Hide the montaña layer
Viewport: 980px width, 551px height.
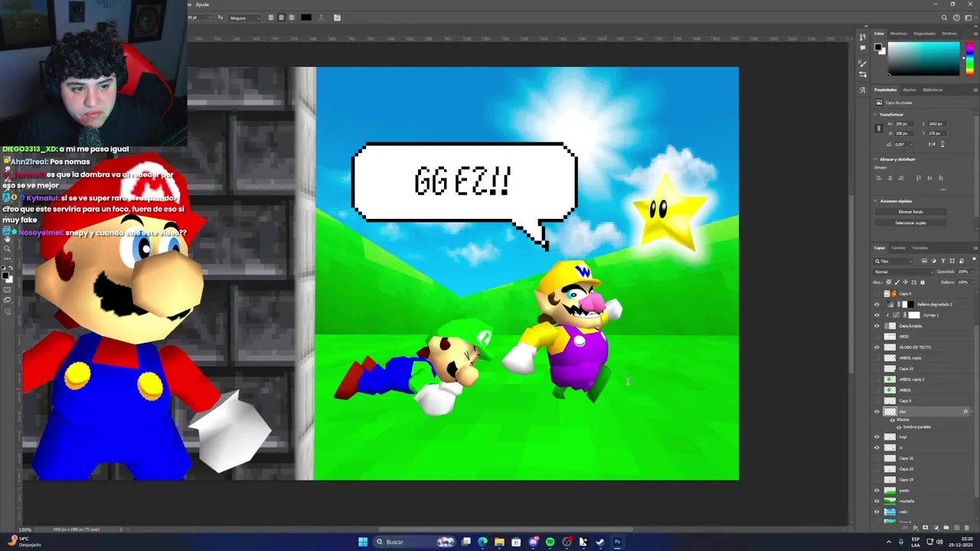pyautogui.click(x=877, y=501)
